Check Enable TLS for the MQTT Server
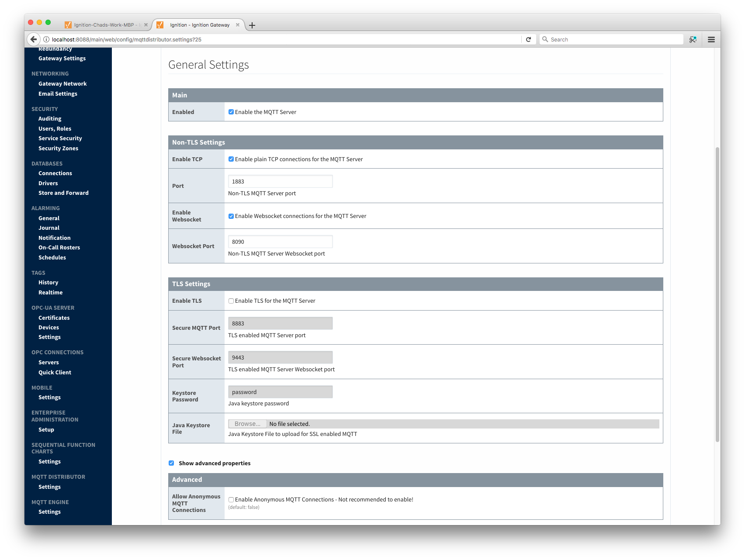Screen dimensions: 745x560 [231, 301]
